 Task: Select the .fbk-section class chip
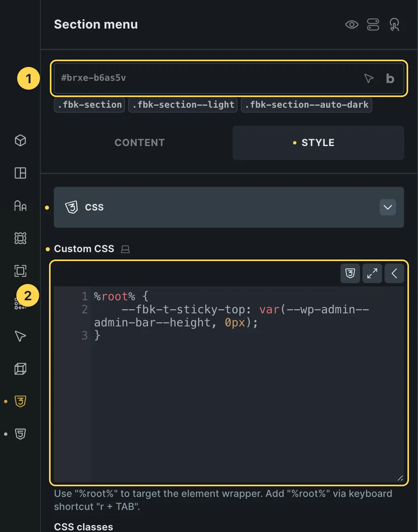point(89,105)
